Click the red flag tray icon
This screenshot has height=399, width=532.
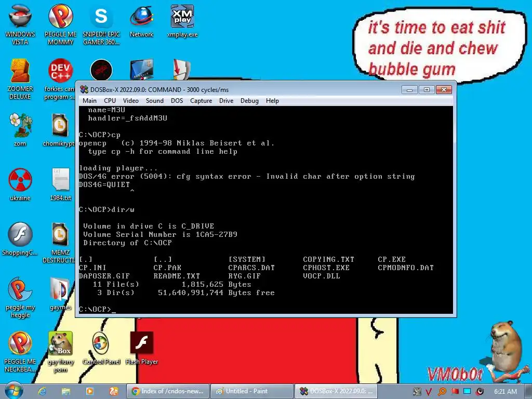[x=455, y=392]
